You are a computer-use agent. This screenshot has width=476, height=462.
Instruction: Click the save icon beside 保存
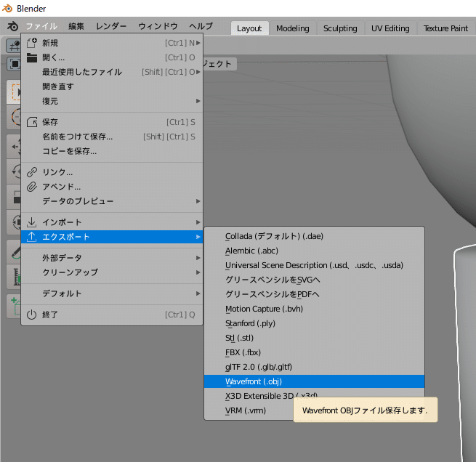tap(32, 122)
